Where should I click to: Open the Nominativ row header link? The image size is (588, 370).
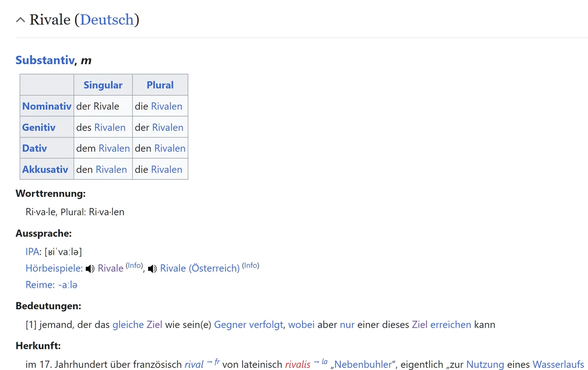[47, 106]
